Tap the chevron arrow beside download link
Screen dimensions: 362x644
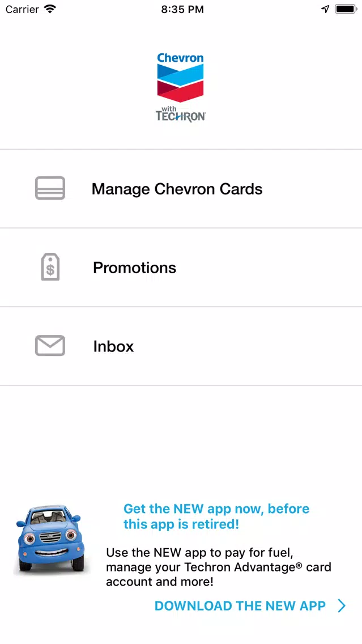(342, 606)
